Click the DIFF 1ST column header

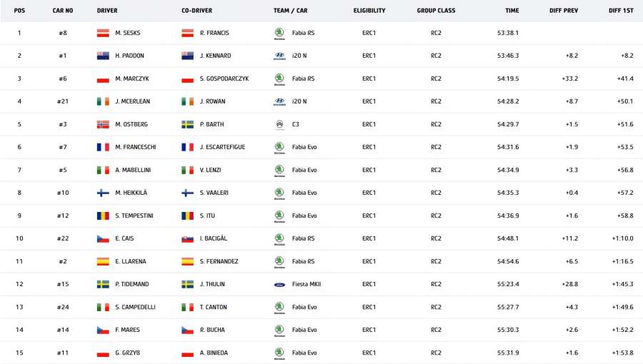(x=620, y=11)
